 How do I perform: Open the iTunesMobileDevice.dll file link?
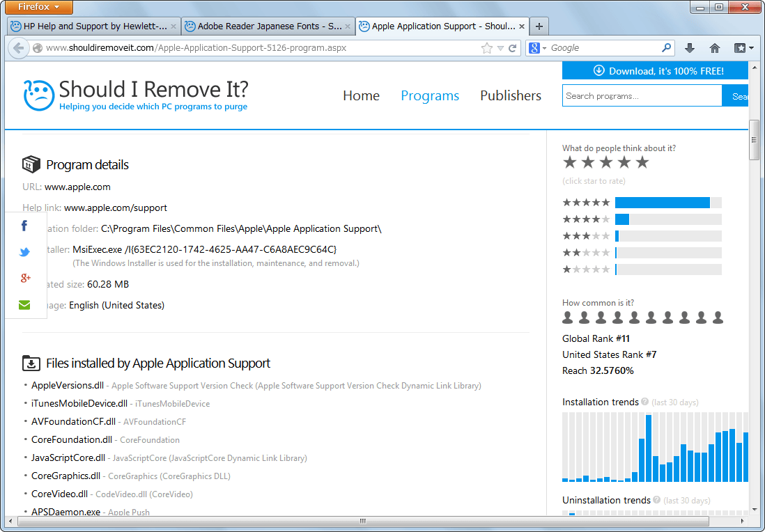(79, 403)
